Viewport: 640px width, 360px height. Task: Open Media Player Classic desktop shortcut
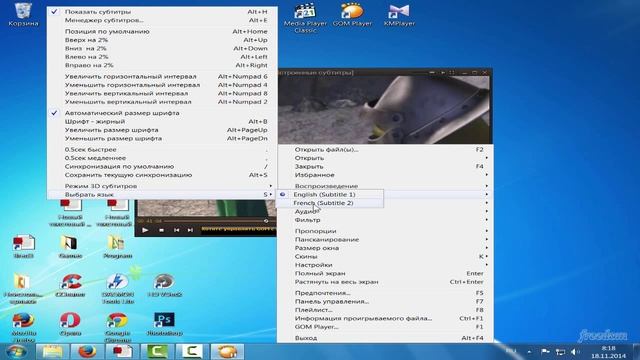pos(305,18)
